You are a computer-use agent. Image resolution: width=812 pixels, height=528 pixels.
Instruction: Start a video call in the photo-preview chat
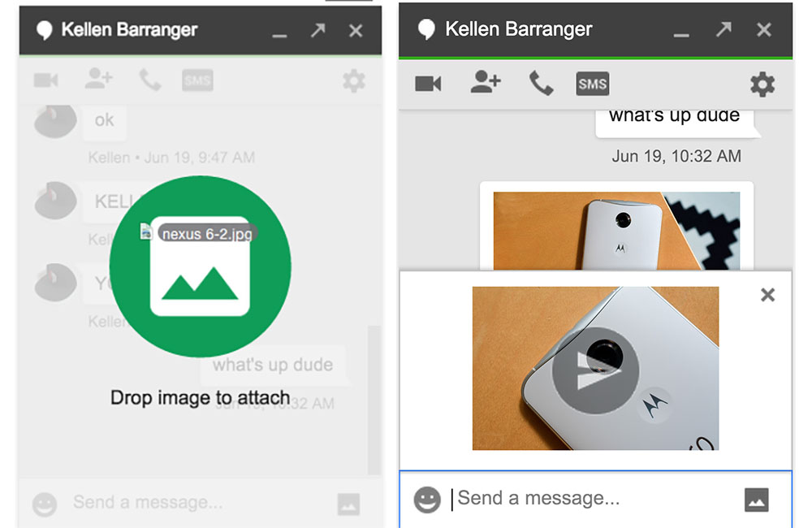428,84
